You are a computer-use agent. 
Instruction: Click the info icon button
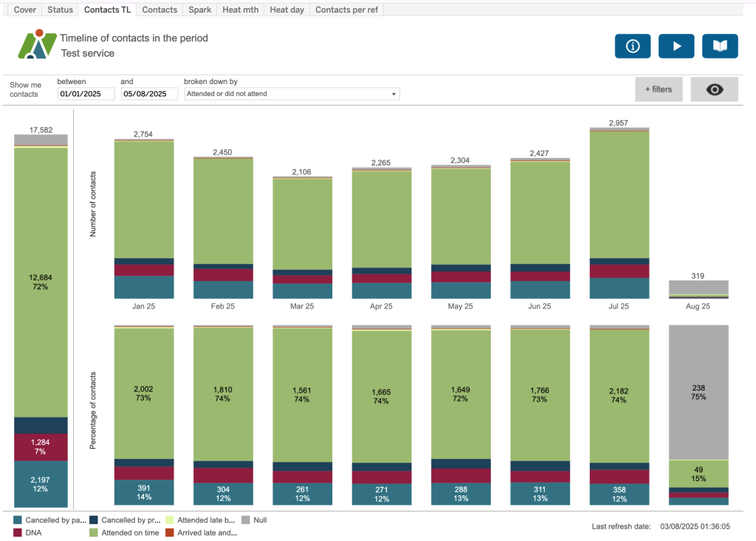633,46
